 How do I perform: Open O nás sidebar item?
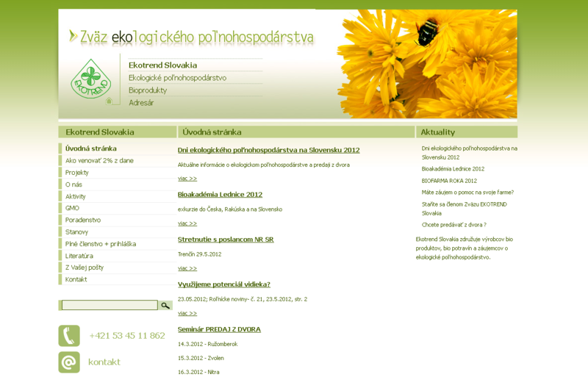73,184
